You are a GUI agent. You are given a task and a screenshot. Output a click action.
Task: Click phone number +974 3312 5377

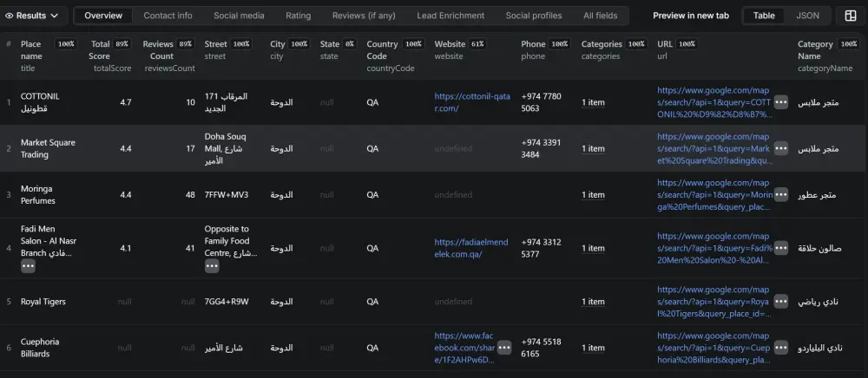pos(541,248)
